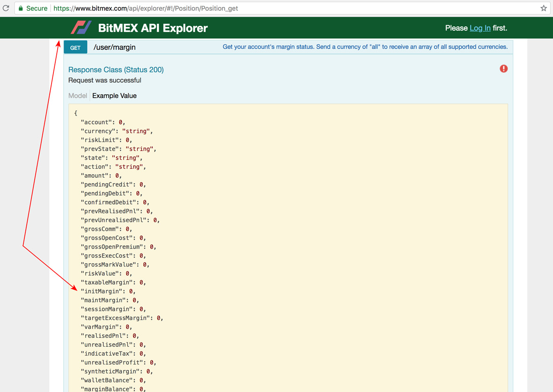This screenshot has width=553, height=392.
Task: Click the "unrealisedPnl": 0 line
Action: (x=113, y=345)
